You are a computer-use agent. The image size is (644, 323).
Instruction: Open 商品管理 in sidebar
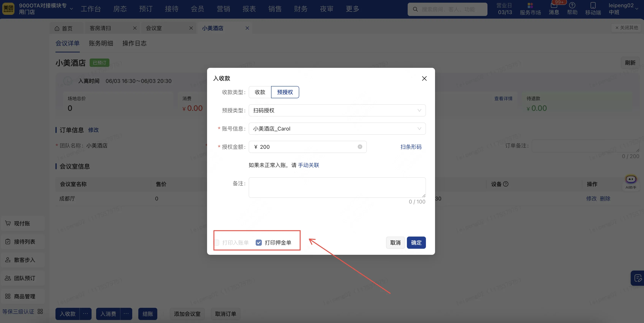tap(23, 297)
